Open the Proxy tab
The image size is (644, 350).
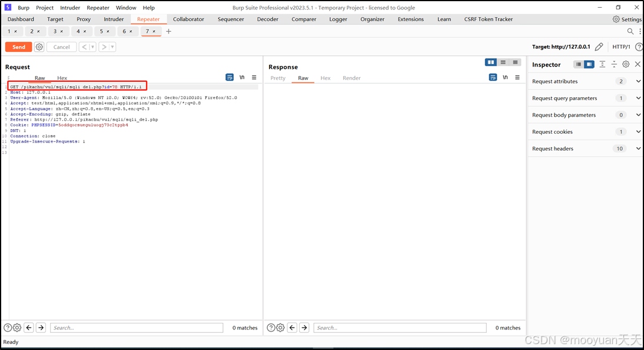(84, 19)
